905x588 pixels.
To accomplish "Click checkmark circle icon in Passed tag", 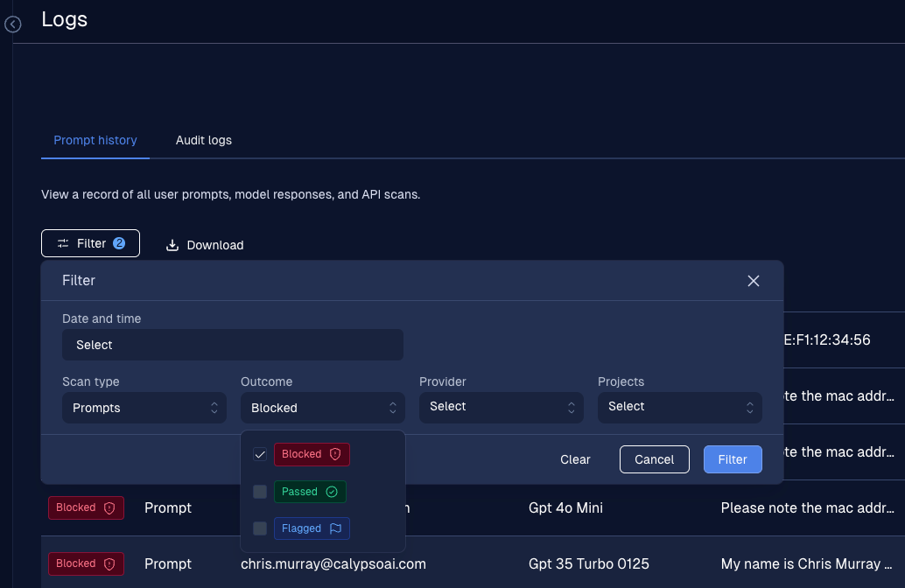I will pos(332,492).
